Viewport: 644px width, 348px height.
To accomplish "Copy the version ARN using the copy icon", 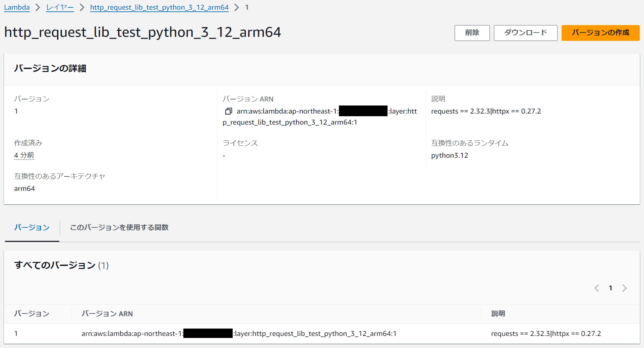I will (228, 111).
